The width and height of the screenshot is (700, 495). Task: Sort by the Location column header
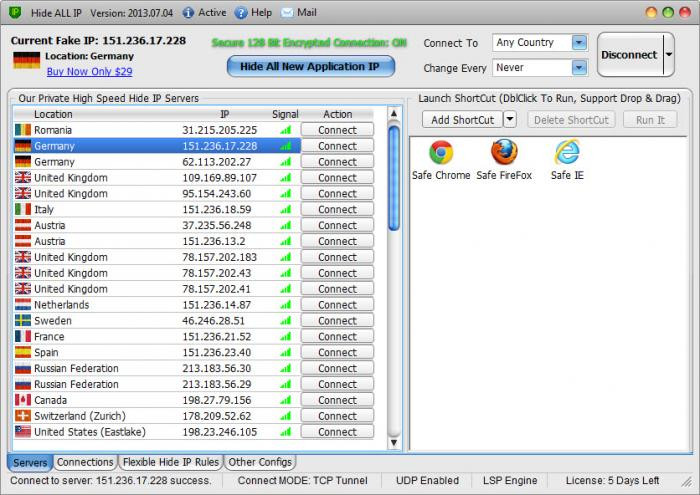53,114
